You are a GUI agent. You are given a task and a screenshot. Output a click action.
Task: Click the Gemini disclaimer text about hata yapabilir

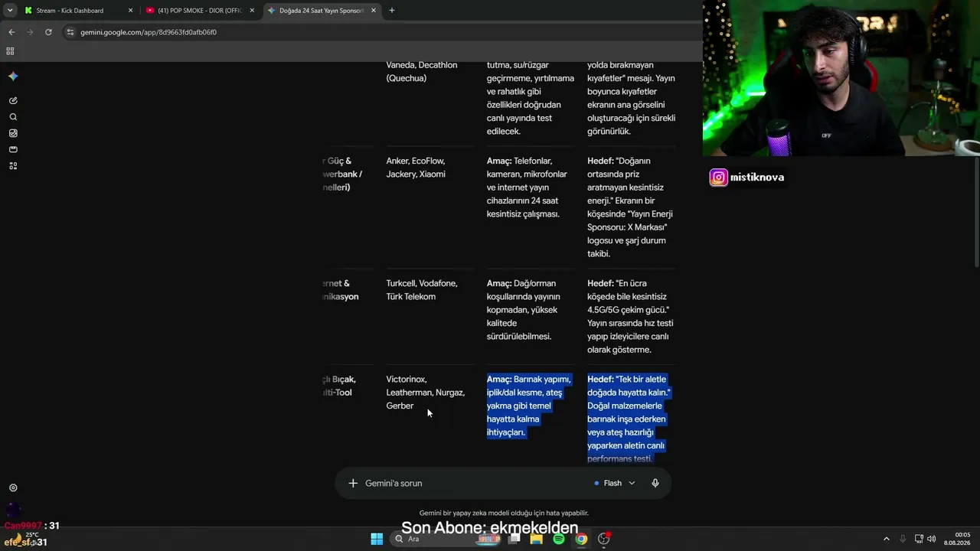[504, 513]
